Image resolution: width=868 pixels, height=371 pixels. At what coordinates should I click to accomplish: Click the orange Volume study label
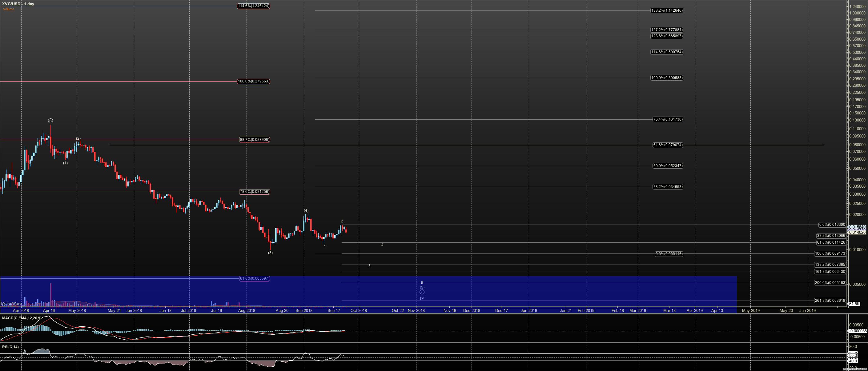[8, 9]
